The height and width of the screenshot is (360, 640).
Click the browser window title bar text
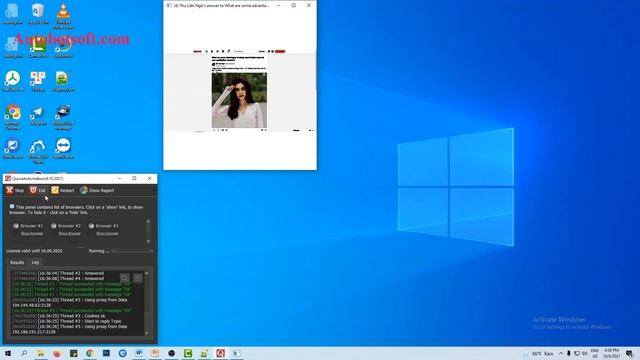[221, 6]
